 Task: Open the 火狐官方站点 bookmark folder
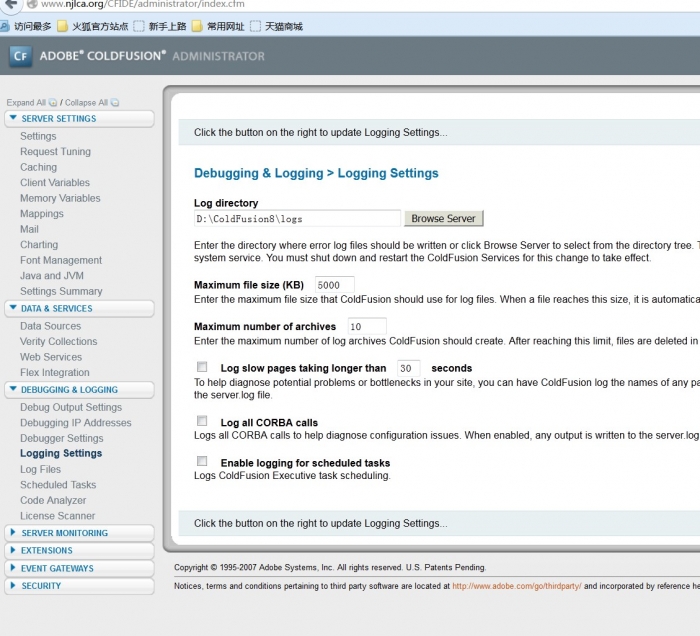point(93,26)
